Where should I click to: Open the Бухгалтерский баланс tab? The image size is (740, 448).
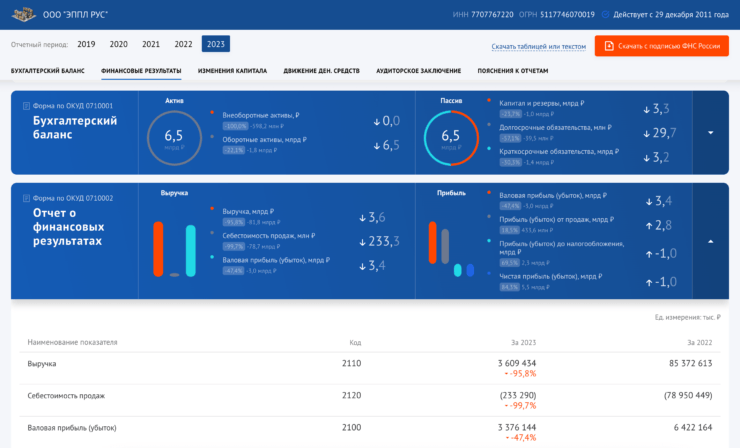47,71
